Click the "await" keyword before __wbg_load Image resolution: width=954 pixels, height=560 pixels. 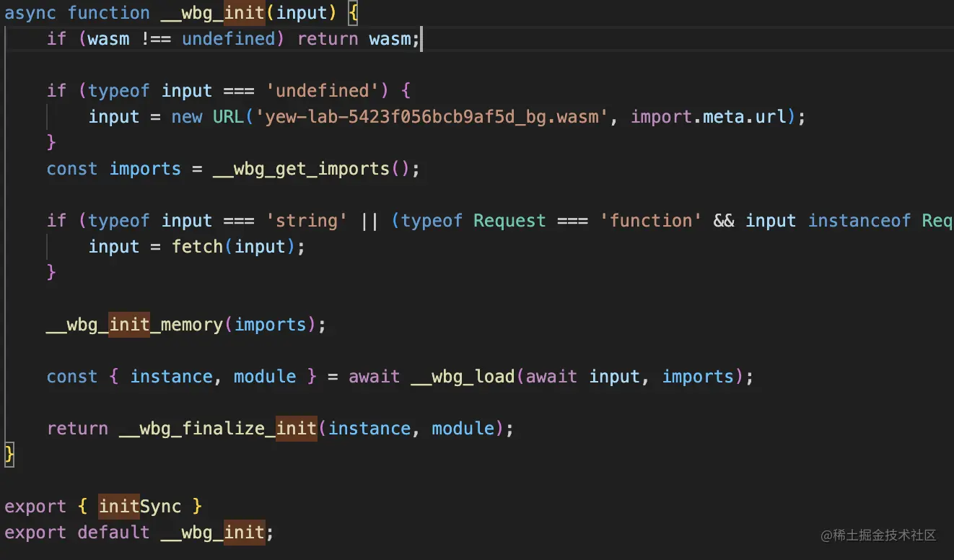coord(375,377)
